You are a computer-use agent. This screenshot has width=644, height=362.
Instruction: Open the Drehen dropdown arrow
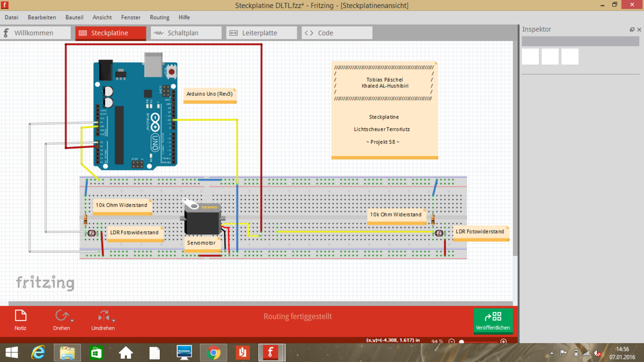(x=71, y=320)
